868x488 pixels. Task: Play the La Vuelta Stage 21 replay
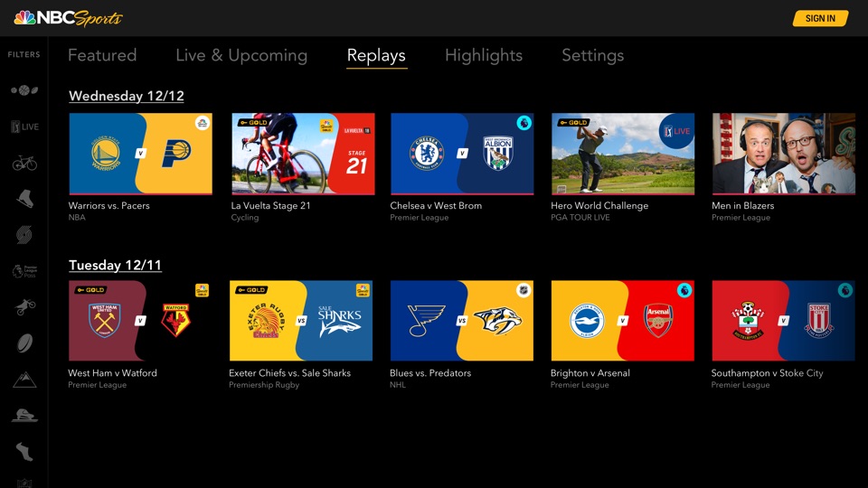pyautogui.click(x=303, y=154)
